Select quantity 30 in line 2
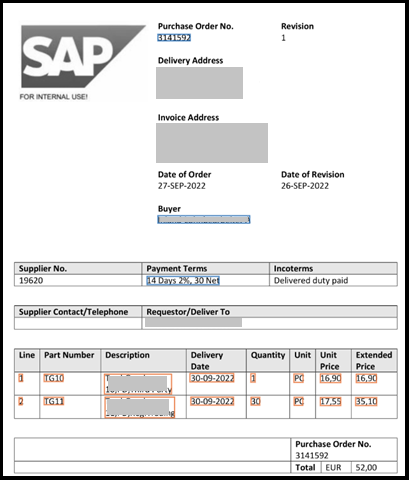 [255, 401]
